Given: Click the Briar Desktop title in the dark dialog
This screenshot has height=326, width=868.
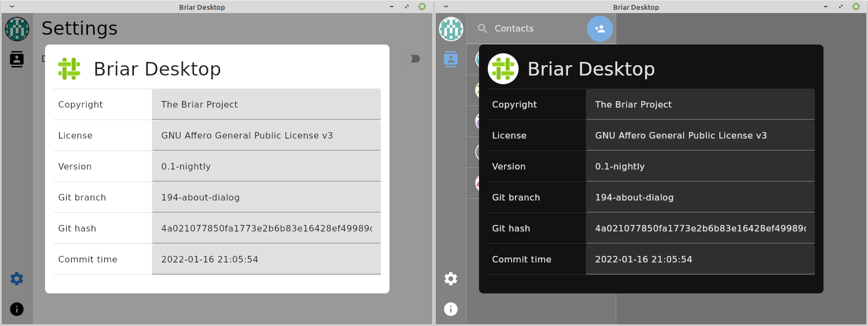Looking at the screenshot, I should coord(591,69).
